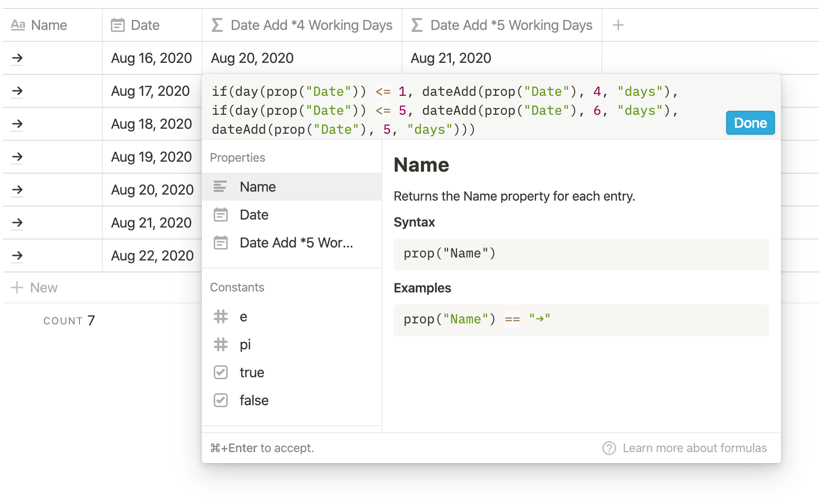819x504 pixels.
Task: Select the Date Add *5 Wor... property
Action: click(297, 243)
